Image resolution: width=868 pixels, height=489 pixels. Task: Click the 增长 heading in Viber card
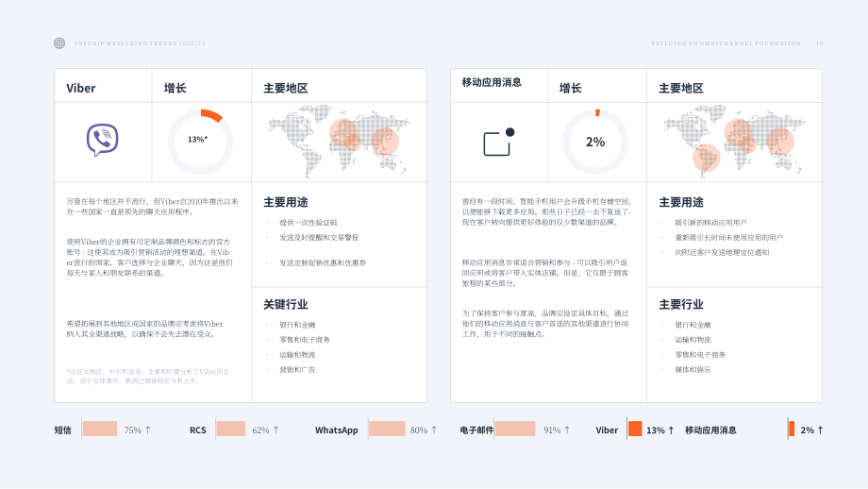pyautogui.click(x=175, y=88)
